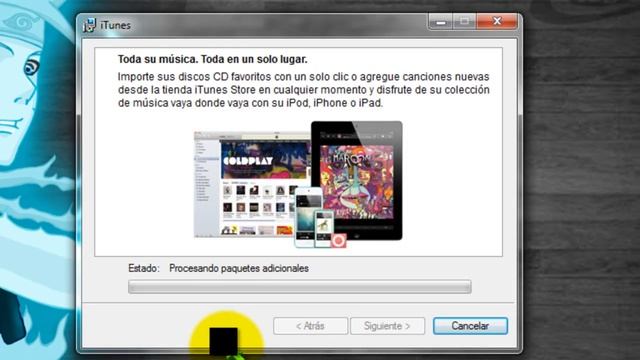
Task: Click the Cancelar button
Action: click(x=470, y=326)
